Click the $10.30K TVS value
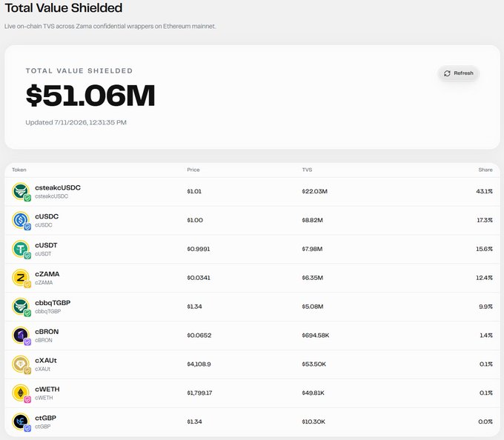The width and height of the screenshot is (504, 440). 314,421
